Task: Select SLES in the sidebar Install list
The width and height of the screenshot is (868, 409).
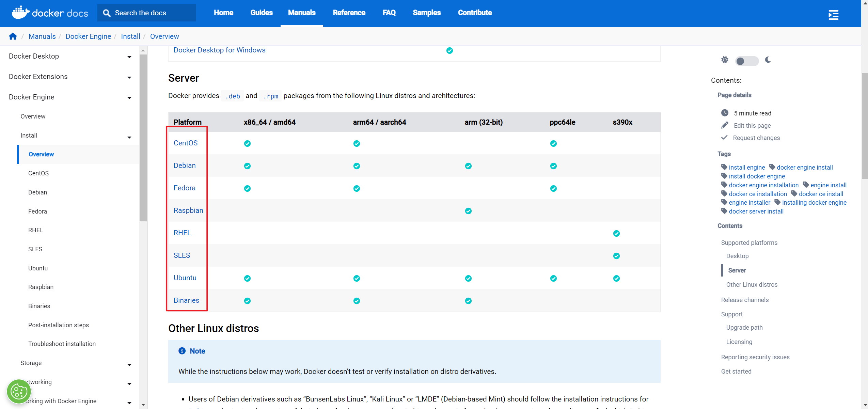Action: coord(35,249)
